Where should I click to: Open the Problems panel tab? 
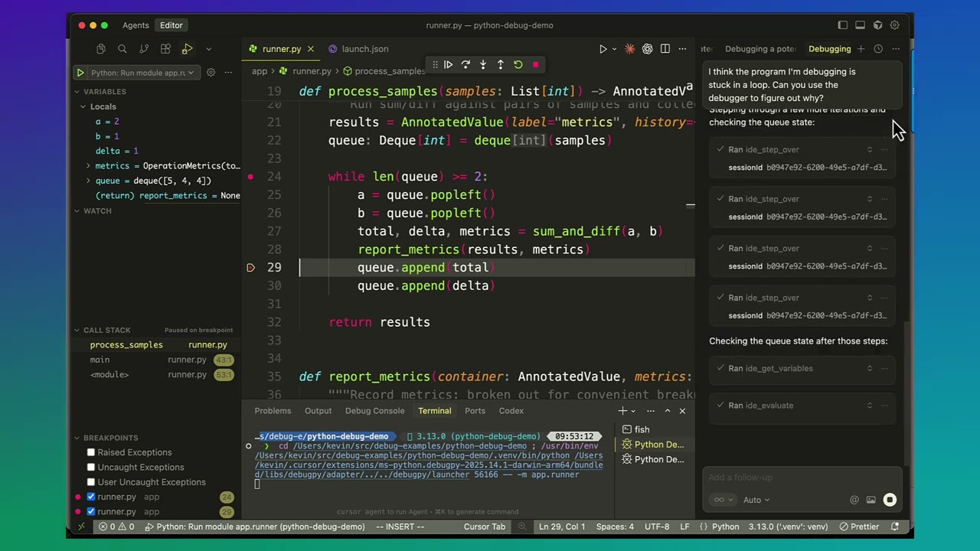coord(273,411)
